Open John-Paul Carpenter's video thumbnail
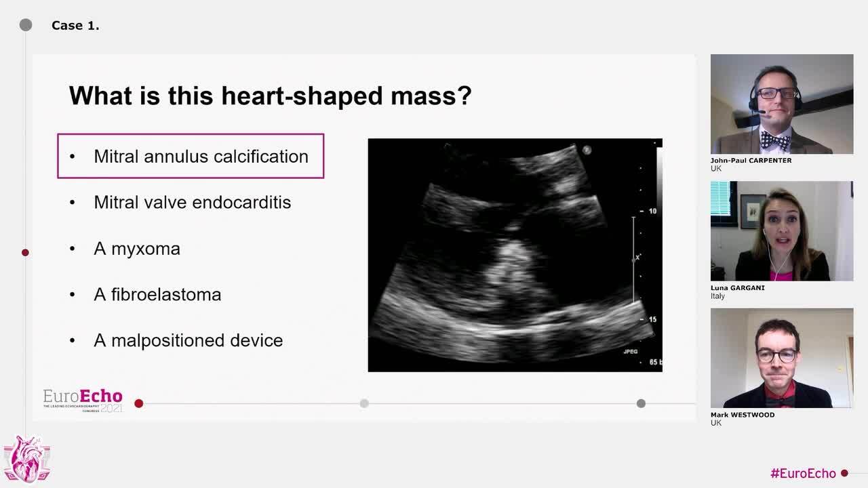868x488 pixels. point(781,104)
